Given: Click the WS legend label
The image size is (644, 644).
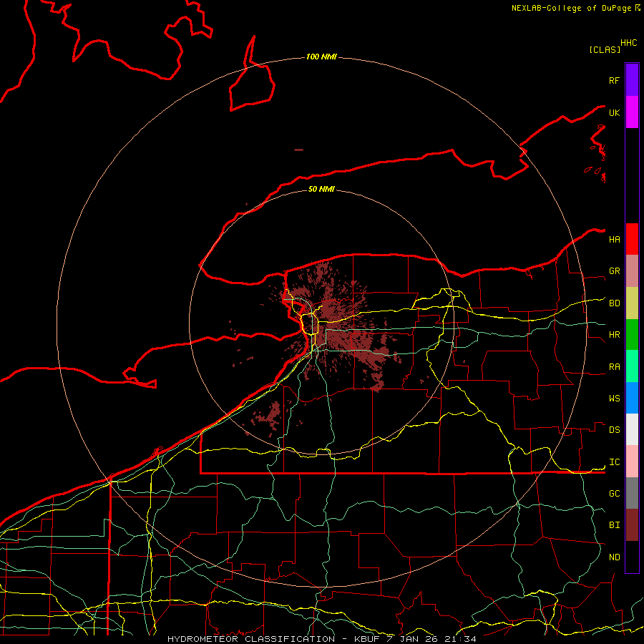Looking at the screenshot, I should (x=614, y=398).
